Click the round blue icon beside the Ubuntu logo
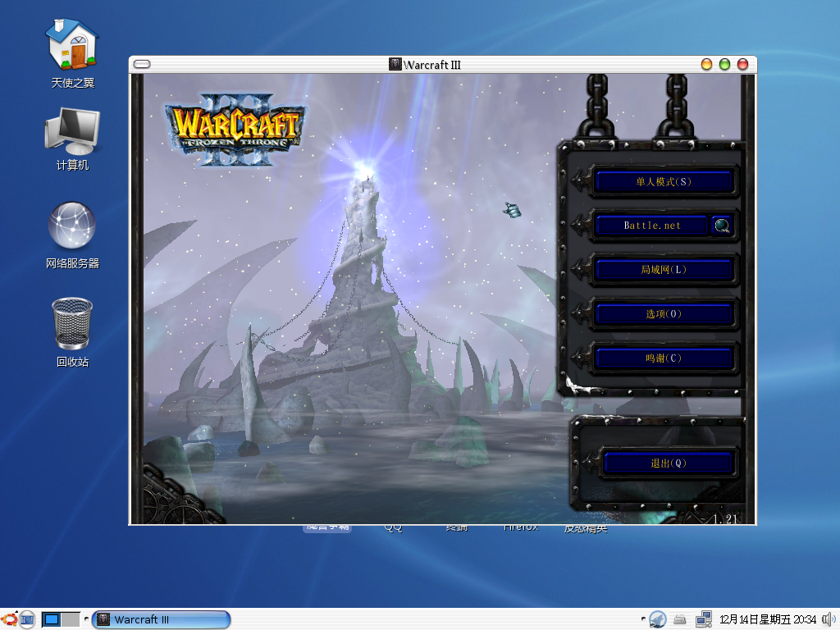The image size is (840, 630). click(27, 619)
